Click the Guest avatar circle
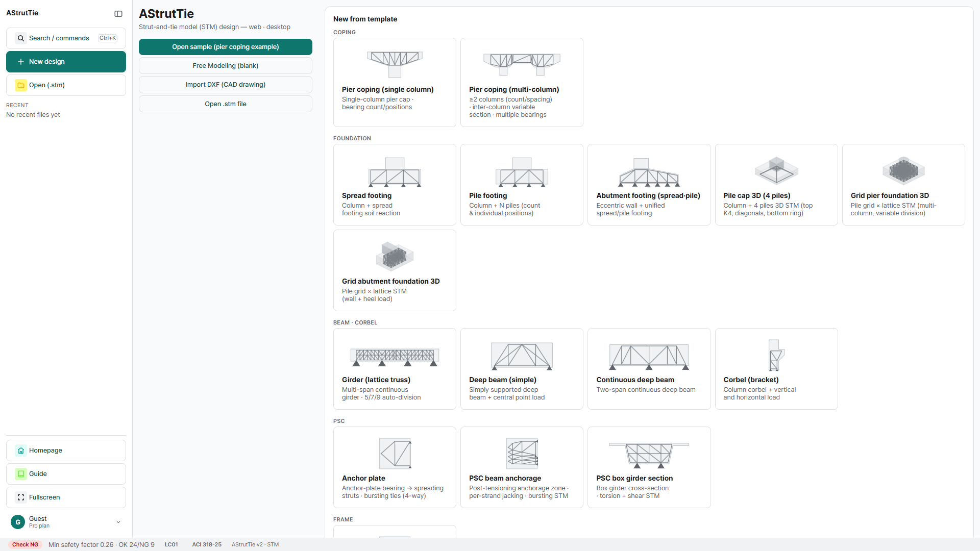 coord(18,522)
